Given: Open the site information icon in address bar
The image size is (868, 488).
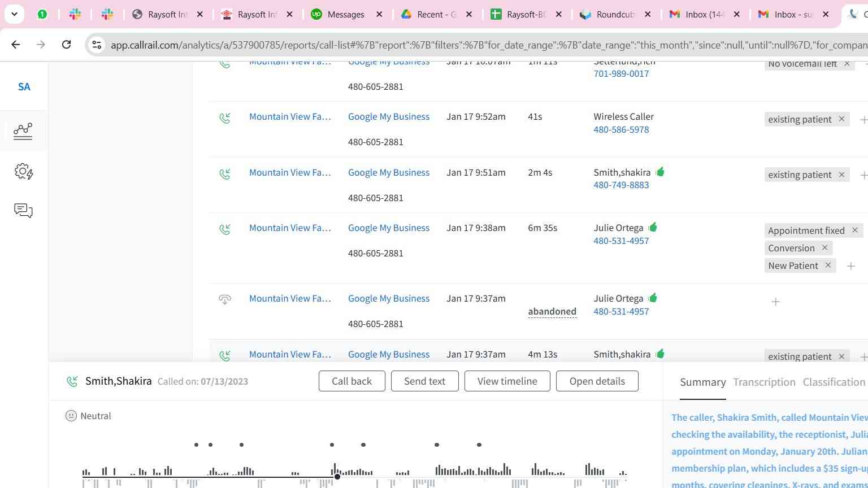Looking at the screenshot, I should [x=97, y=45].
